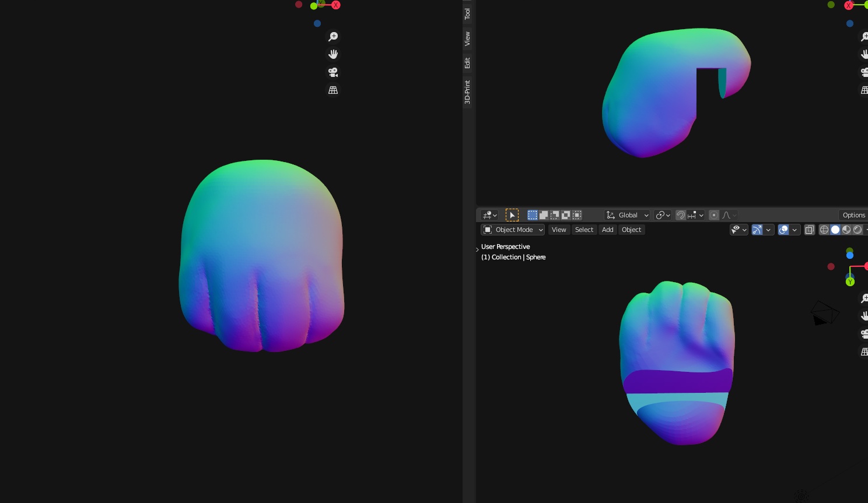Toggle show gizmo button
868x503 pixels.
pos(757,230)
